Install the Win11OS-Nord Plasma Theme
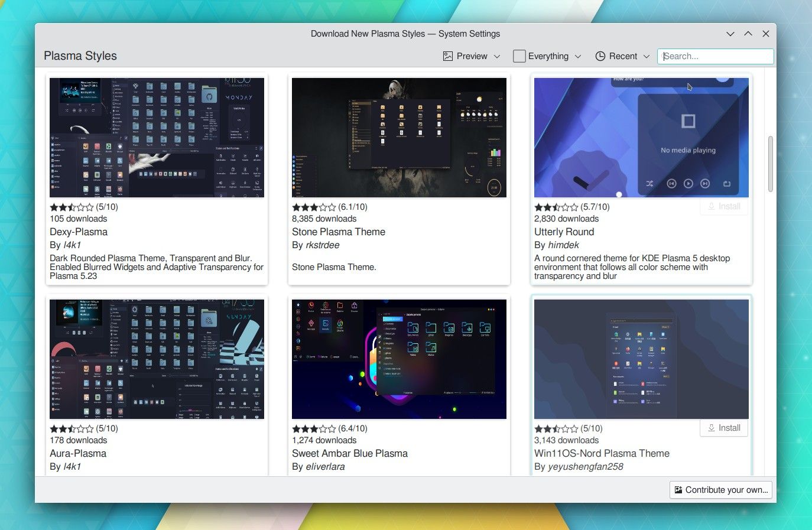 click(x=724, y=428)
